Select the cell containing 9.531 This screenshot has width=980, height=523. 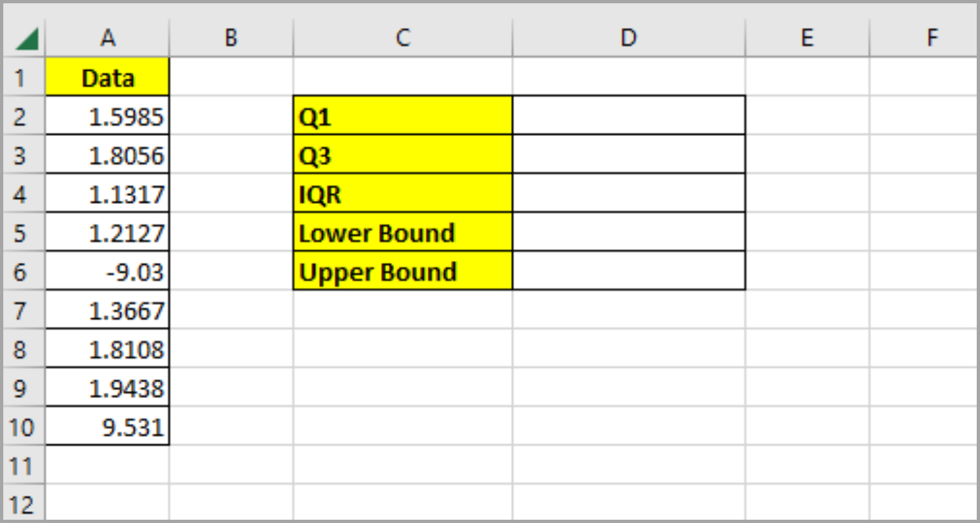(x=108, y=427)
